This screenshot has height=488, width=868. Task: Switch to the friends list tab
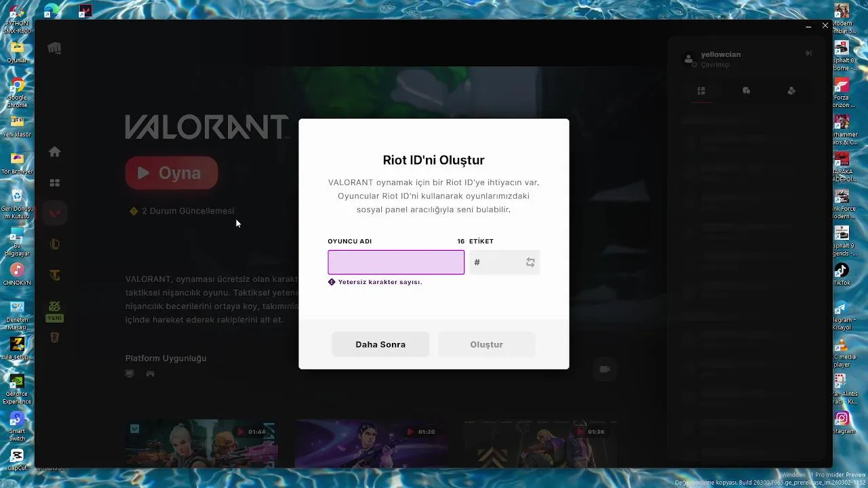click(701, 91)
